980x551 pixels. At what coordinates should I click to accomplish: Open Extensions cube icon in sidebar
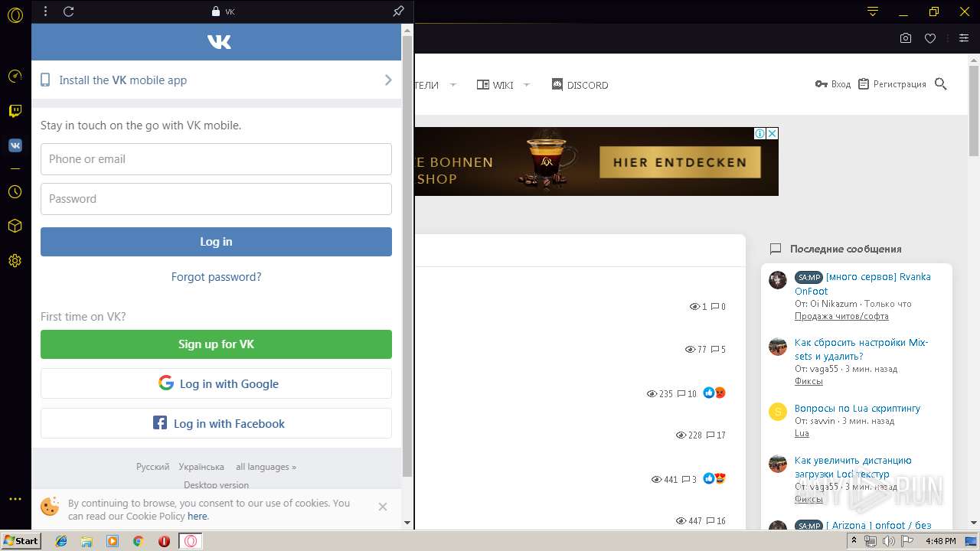click(15, 227)
